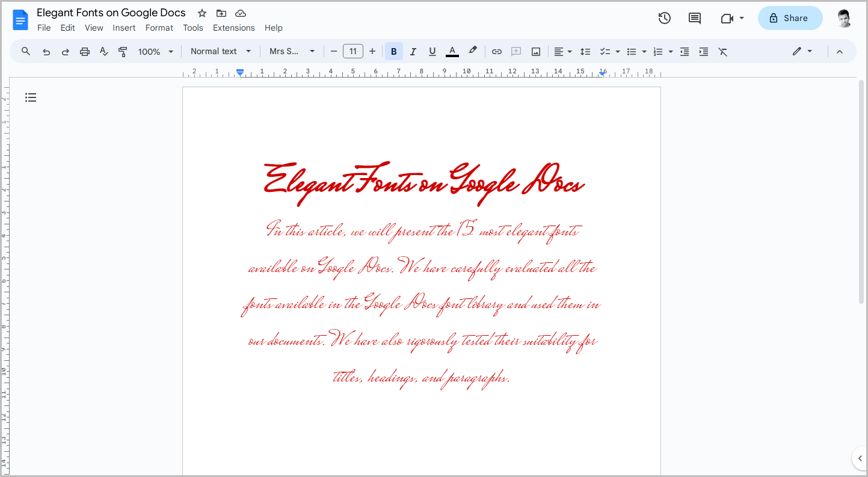Viewport: 868px width, 477px height.
Task: Click the Share button
Action: [x=790, y=18]
